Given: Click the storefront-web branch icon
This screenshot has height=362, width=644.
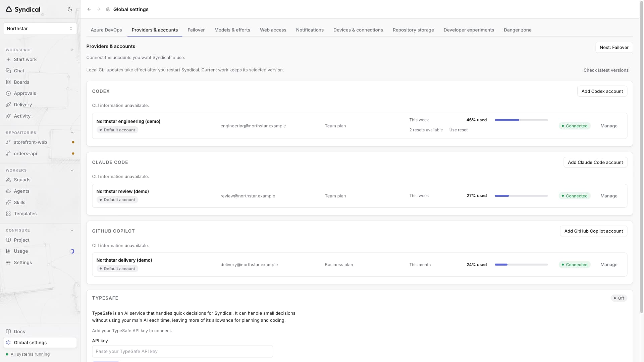Looking at the screenshot, I should click(x=8, y=142).
